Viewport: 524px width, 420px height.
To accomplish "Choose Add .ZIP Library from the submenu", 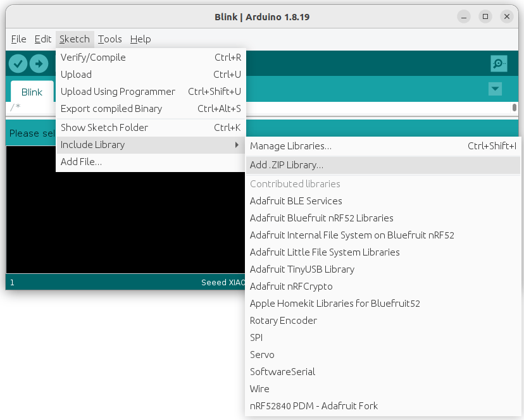I will coord(287,165).
